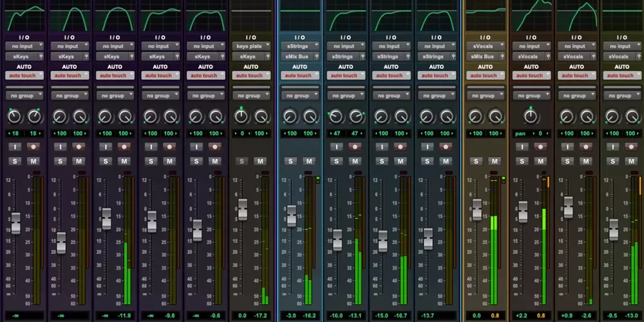Screen dimensions: 644x322
Task: Record-enable the channel peaking at -11.8
Action: click(124, 147)
